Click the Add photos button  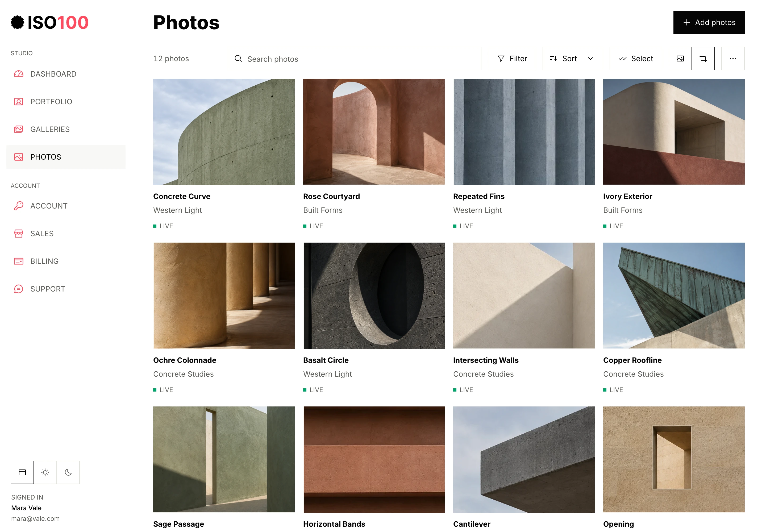click(x=709, y=22)
